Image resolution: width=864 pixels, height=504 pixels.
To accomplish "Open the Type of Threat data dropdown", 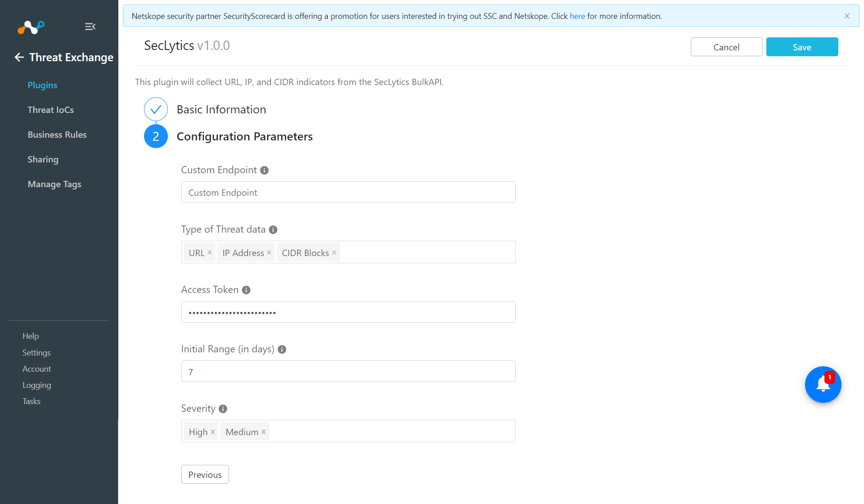I will tap(427, 252).
